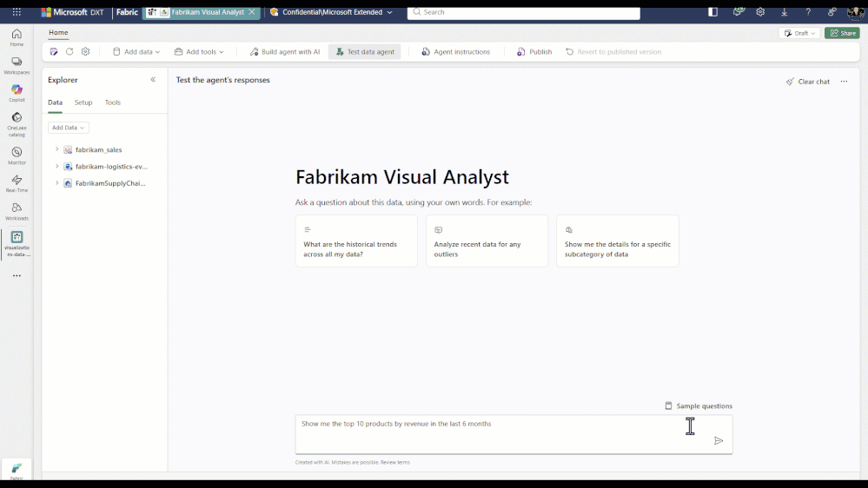Screen dimensions: 868x488
Task: Open Real-Time hub in sidebar
Action: click(x=17, y=183)
